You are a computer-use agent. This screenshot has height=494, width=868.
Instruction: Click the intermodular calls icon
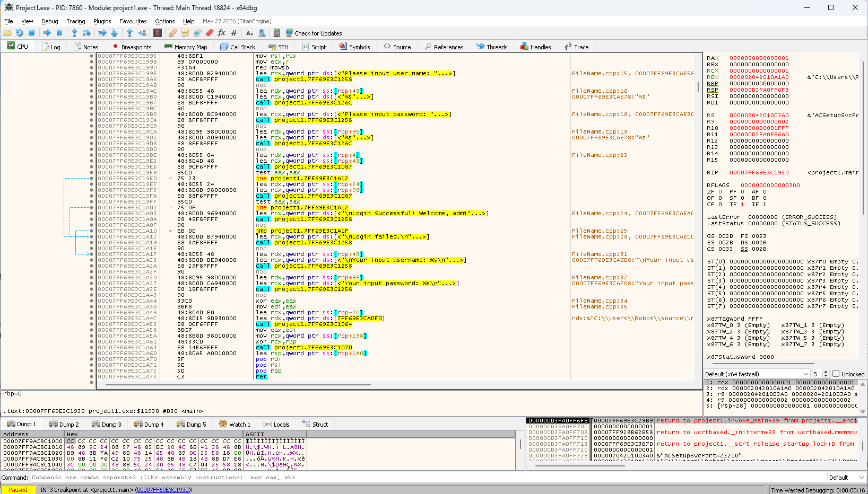click(x=262, y=33)
